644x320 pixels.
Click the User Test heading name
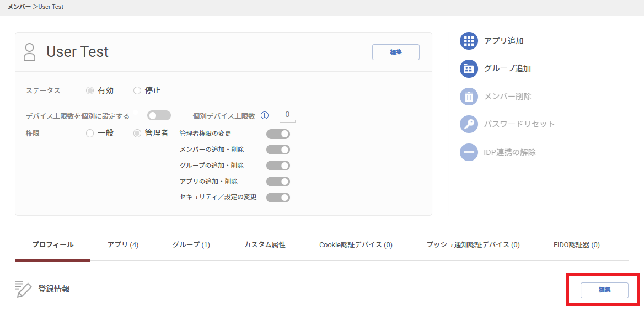coord(77,52)
